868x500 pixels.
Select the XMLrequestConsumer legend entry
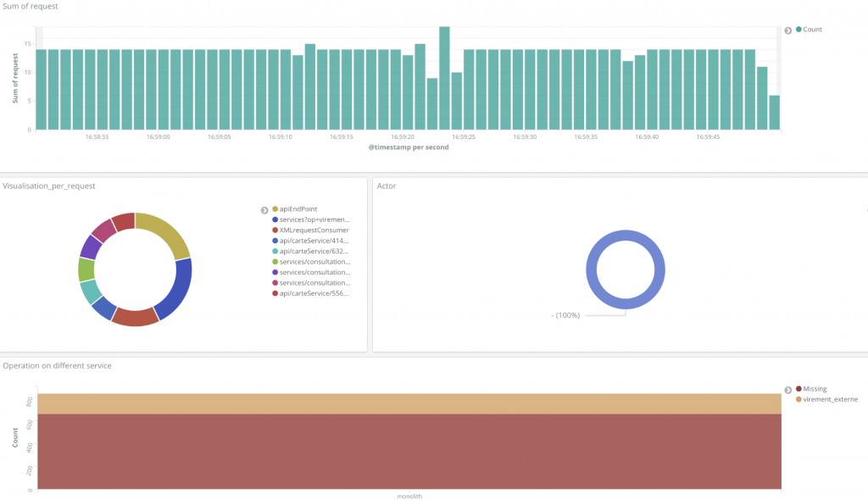click(x=314, y=231)
